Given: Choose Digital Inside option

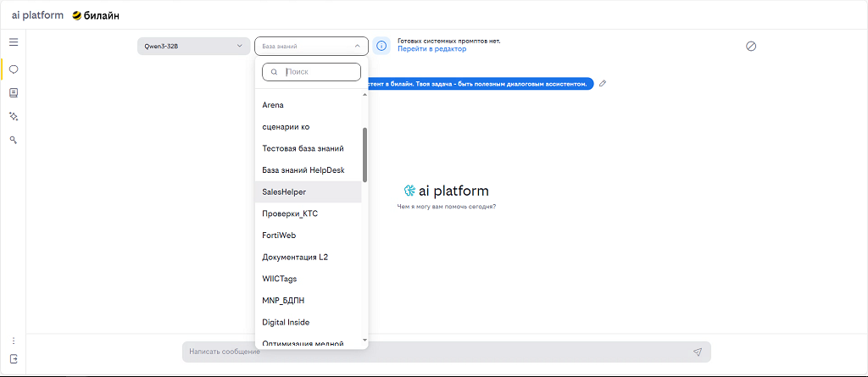Looking at the screenshot, I should pyautogui.click(x=309, y=322).
